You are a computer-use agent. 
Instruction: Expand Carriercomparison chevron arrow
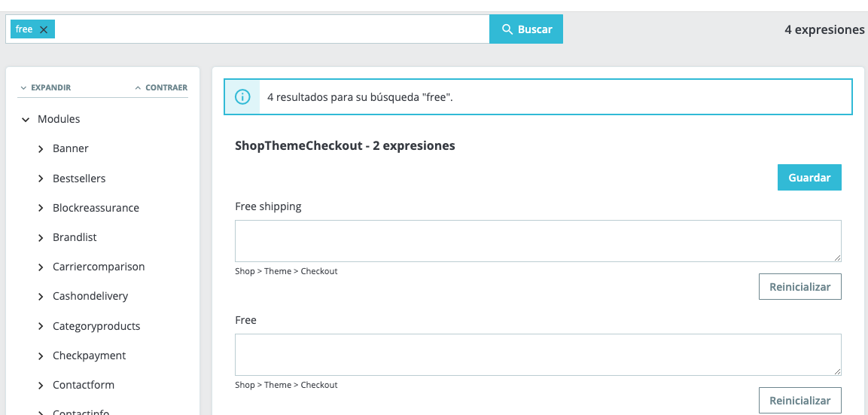[x=41, y=267]
